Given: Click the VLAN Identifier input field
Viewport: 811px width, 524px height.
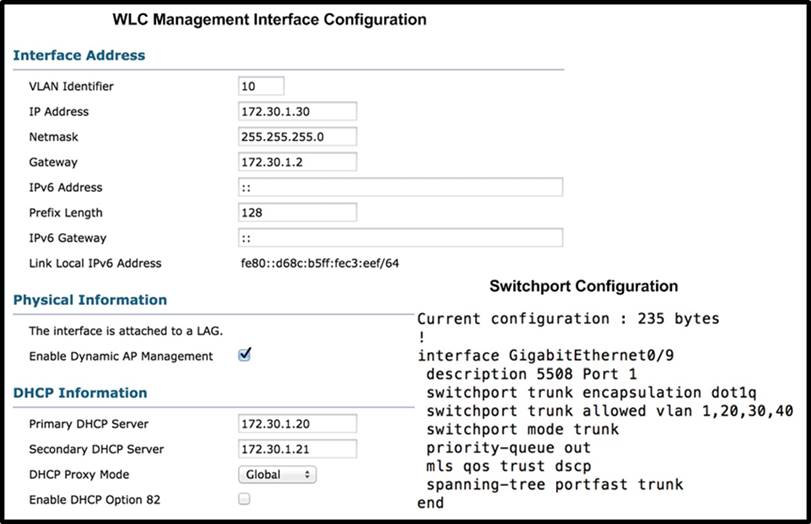Looking at the screenshot, I should [261, 87].
